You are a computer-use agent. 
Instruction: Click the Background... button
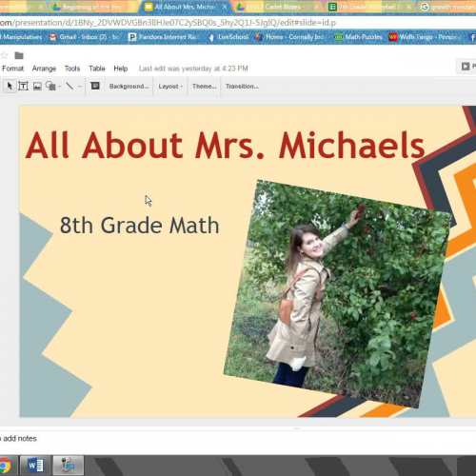point(129,87)
